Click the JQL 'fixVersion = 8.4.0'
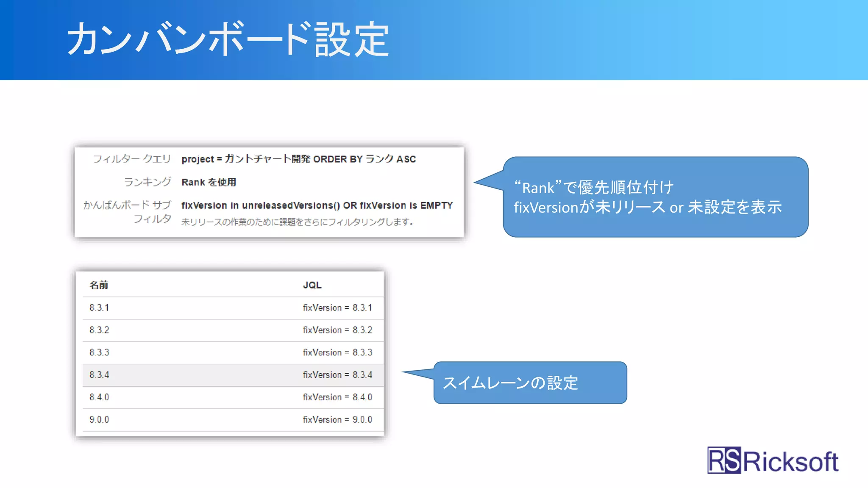 (x=337, y=397)
